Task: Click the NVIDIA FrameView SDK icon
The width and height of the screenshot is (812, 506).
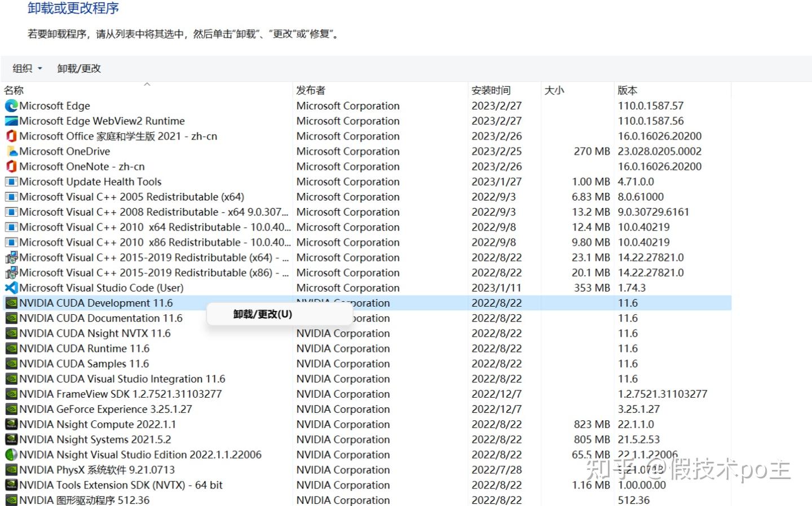Action: [11, 394]
